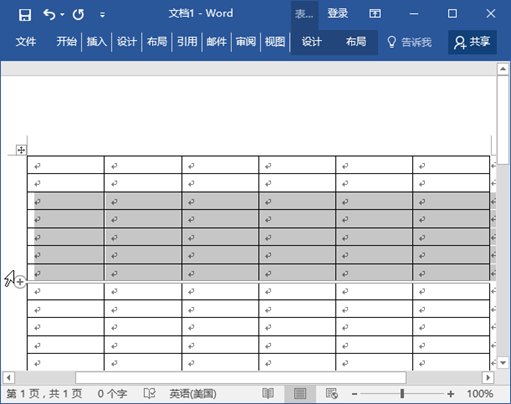Image resolution: width=511 pixels, height=404 pixels.
Task: Click the insert row plus control
Action: [20, 282]
